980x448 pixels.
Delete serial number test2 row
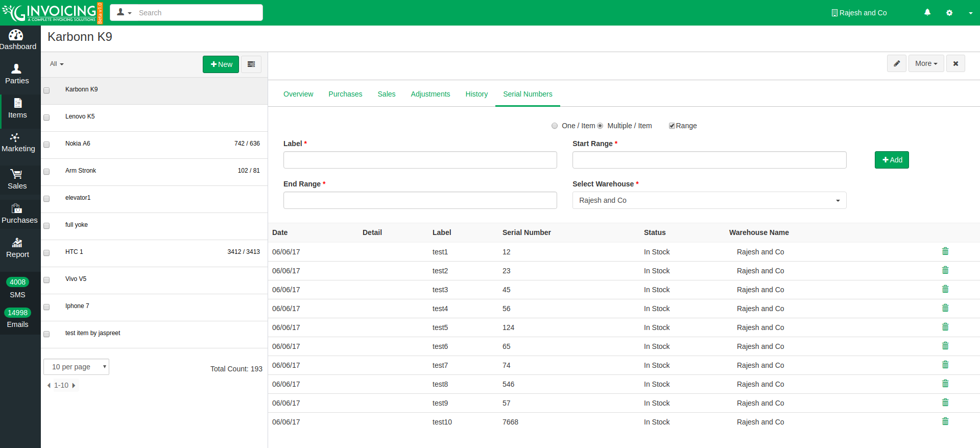(x=945, y=270)
